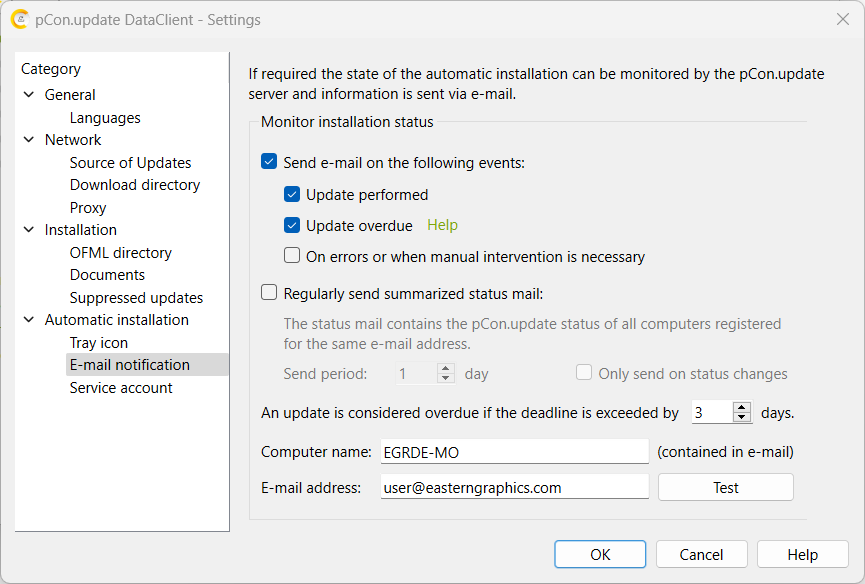Open the green Help link for Update overdue
The image size is (865, 584).
pyautogui.click(x=442, y=225)
